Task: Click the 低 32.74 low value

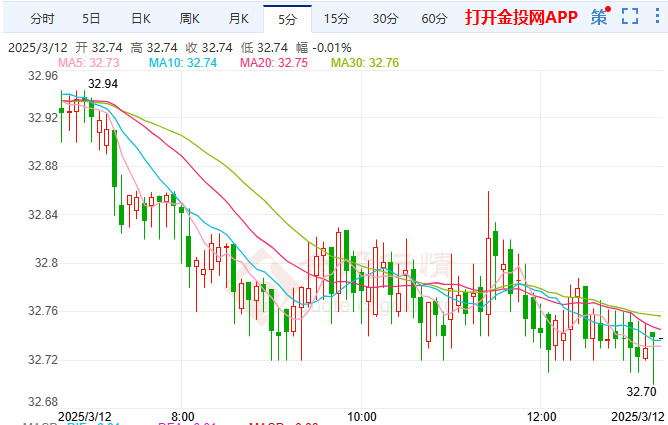Action: tap(264, 48)
